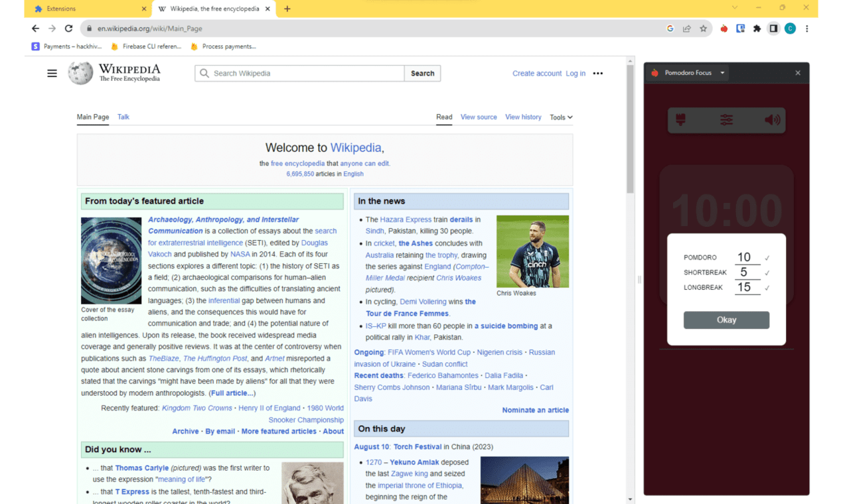The image size is (843, 504).
Task: Open Chrome three-dot menu
Action: [806, 29]
